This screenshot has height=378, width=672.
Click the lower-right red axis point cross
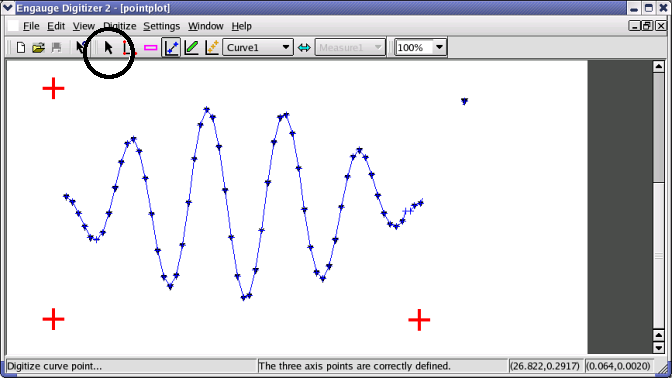coord(419,320)
